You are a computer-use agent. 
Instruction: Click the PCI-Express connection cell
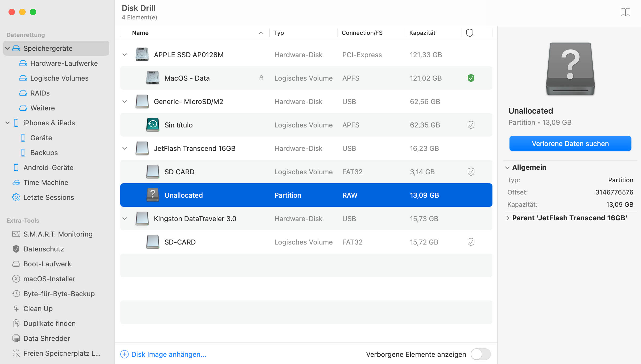362,55
